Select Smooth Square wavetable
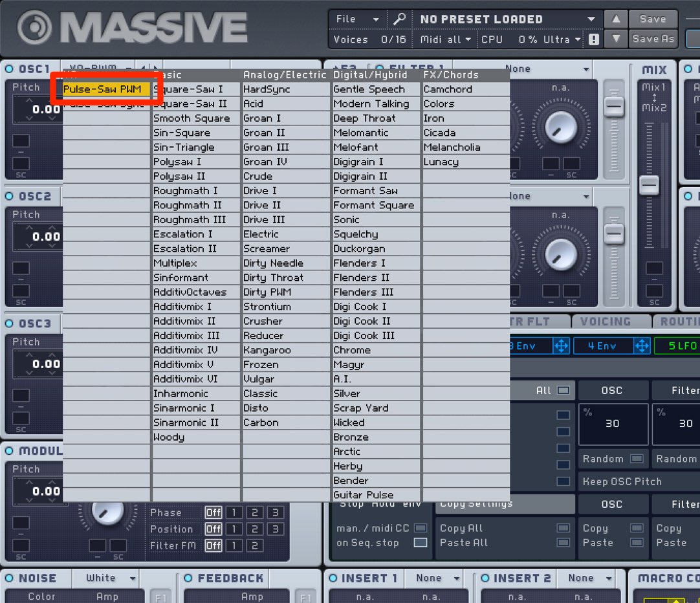Viewport: 700px width, 603px height. point(195,118)
